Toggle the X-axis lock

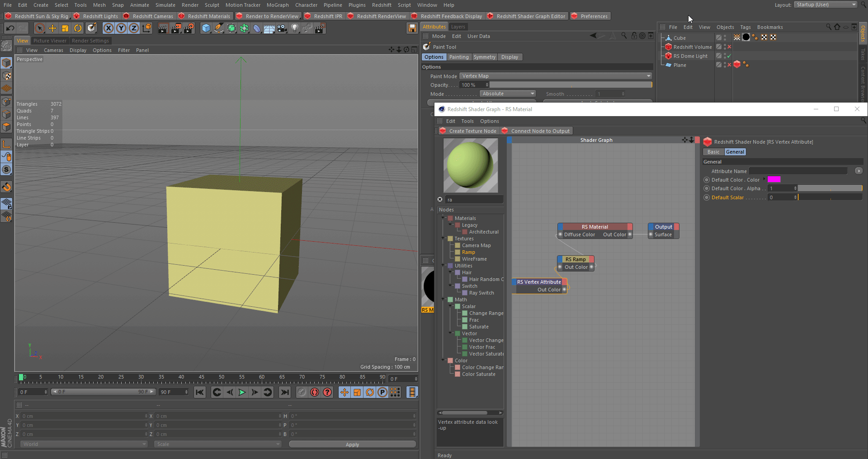pyautogui.click(x=108, y=28)
